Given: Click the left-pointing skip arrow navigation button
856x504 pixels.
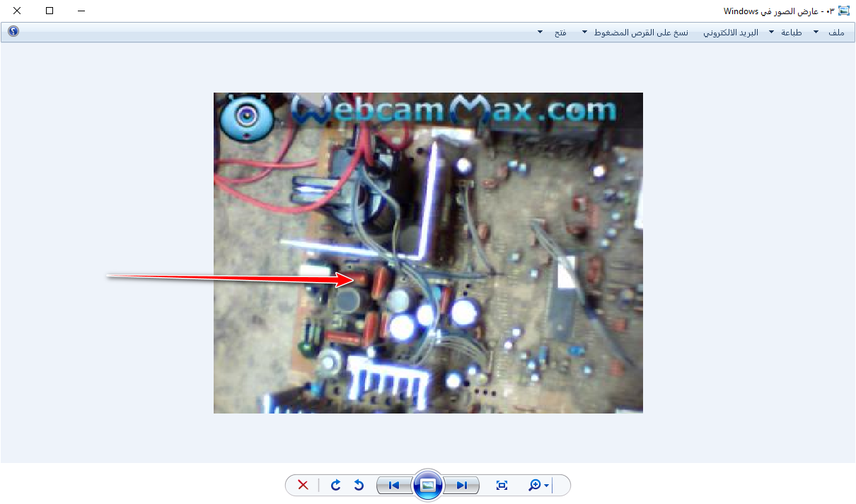Looking at the screenshot, I should 394,485.
